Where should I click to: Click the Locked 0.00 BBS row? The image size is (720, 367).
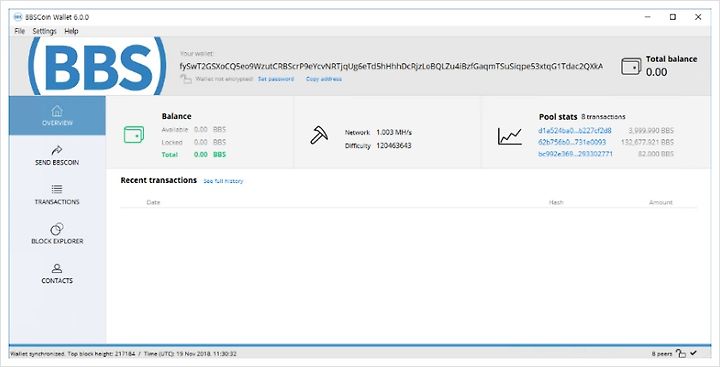click(x=194, y=142)
